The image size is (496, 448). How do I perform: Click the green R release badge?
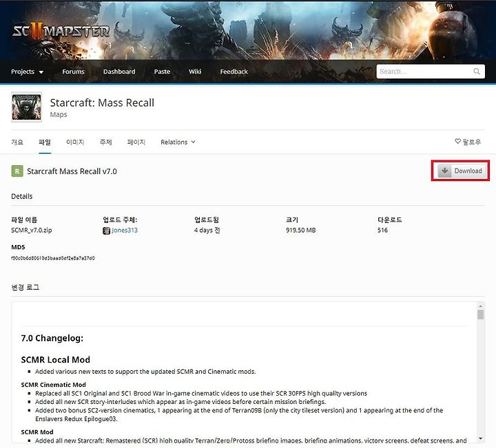point(17,171)
